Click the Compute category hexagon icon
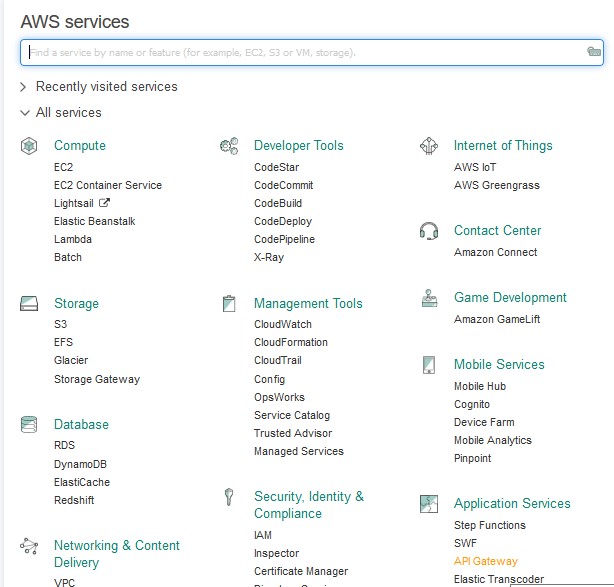Image resolution: width=614 pixels, height=587 pixels. pyautogui.click(x=29, y=146)
